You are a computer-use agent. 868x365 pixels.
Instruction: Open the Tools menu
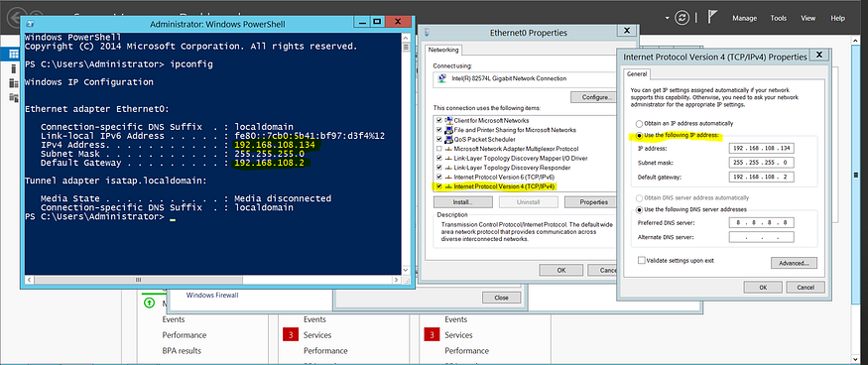point(779,18)
